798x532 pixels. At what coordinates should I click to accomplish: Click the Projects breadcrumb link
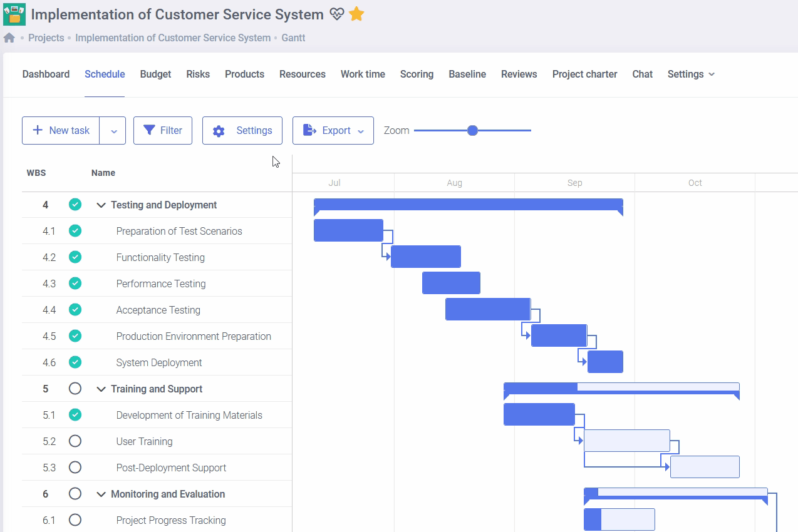click(x=46, y=38)
